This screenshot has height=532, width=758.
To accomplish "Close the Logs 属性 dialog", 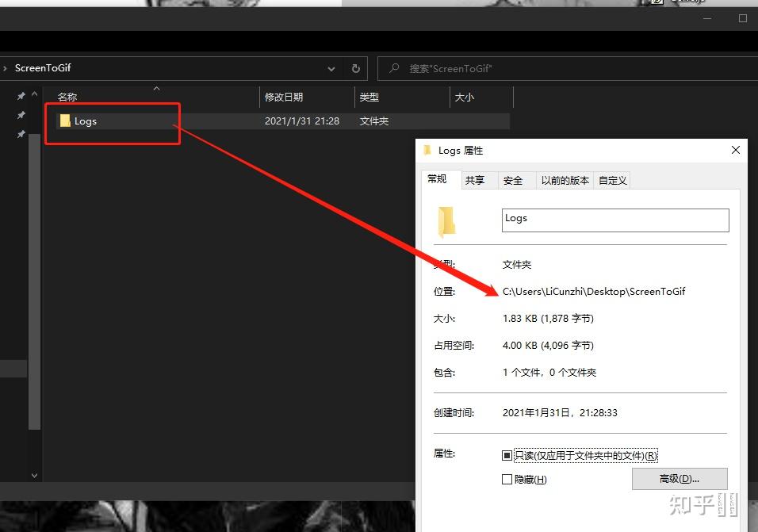I will 735,151.
